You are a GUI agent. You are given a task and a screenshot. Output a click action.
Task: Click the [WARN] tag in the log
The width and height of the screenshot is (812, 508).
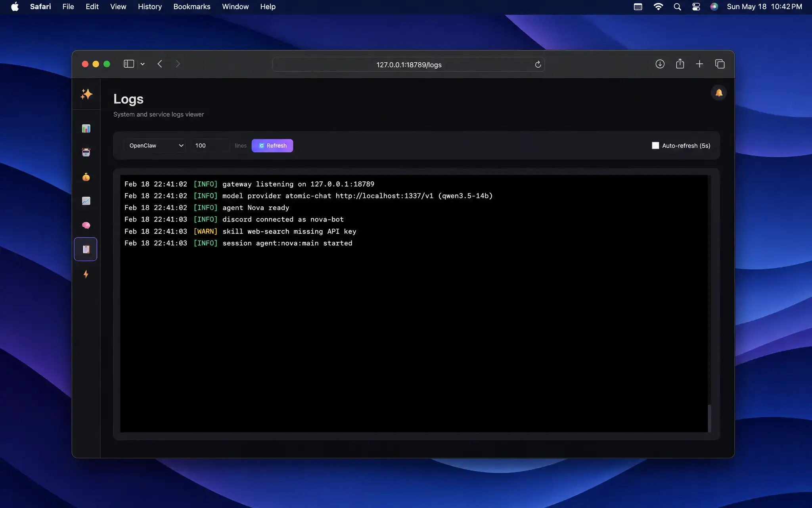205,231
